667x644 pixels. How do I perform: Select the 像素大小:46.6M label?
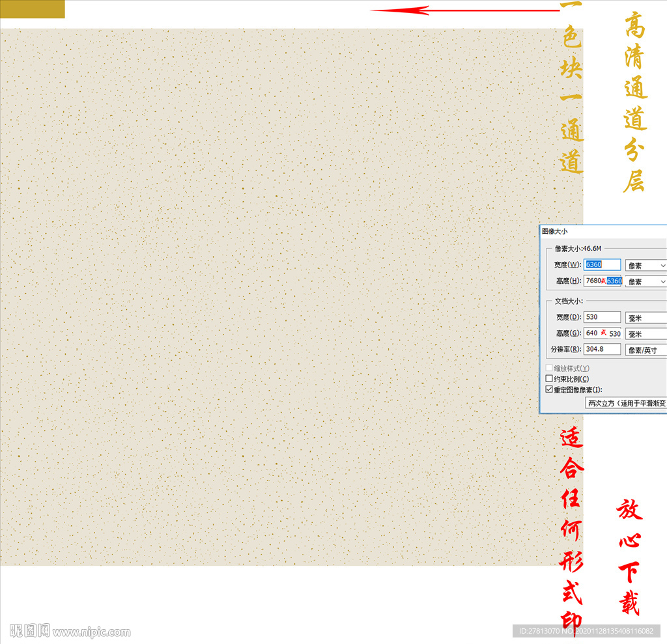578,248
